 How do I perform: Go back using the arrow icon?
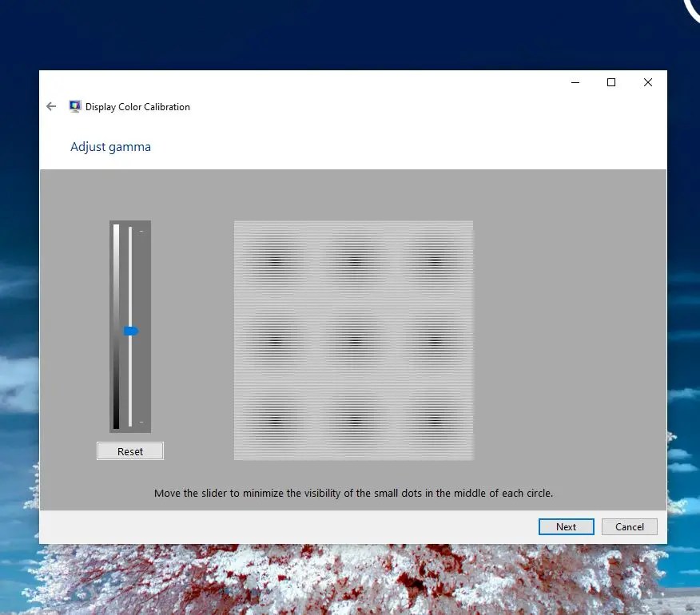(51, 106)
